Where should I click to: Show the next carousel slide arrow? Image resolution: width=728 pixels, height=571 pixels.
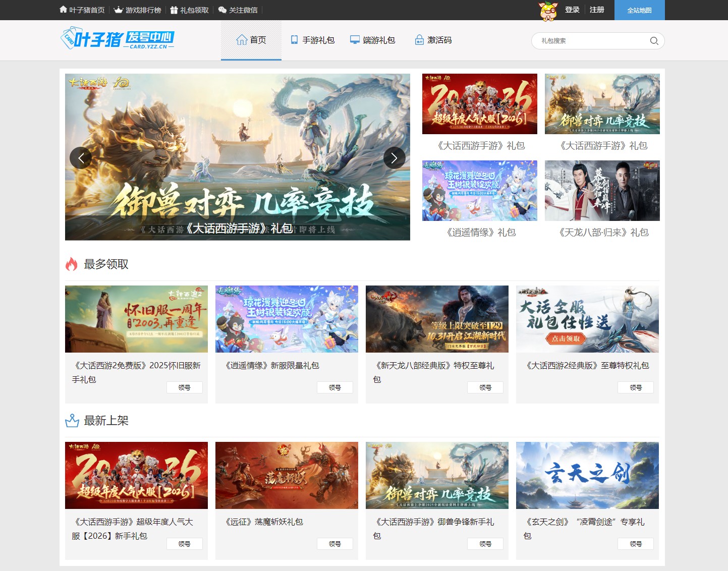point(394,158)
